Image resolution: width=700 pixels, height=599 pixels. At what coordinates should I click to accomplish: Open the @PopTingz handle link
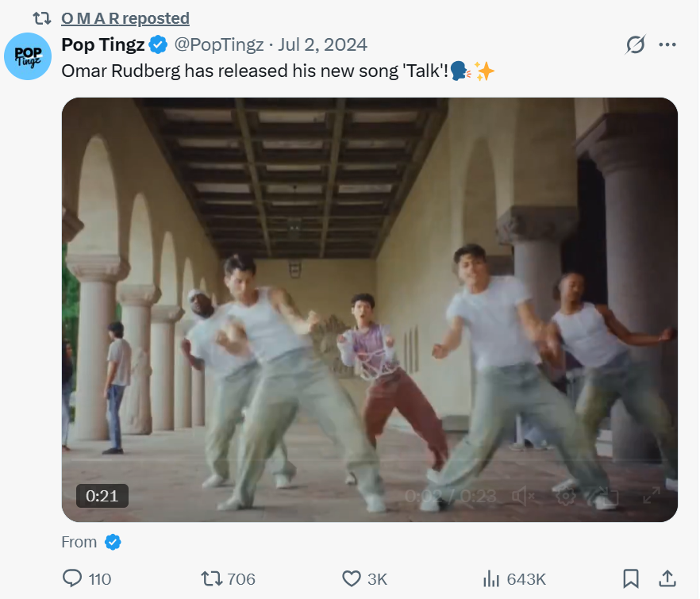coord(219,44)
